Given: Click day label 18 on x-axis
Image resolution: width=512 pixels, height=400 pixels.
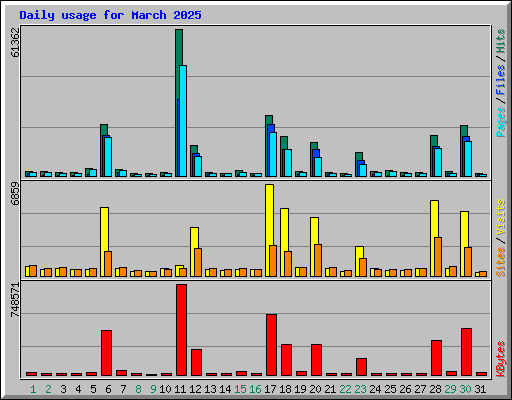Looking at the screenshot, I should [x=285, y=389].
